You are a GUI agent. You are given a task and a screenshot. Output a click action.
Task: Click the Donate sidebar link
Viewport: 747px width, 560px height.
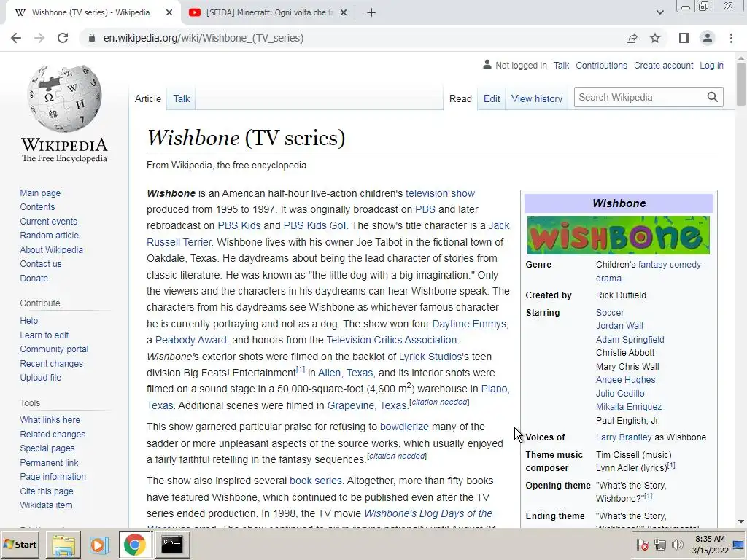pos(34,278)
